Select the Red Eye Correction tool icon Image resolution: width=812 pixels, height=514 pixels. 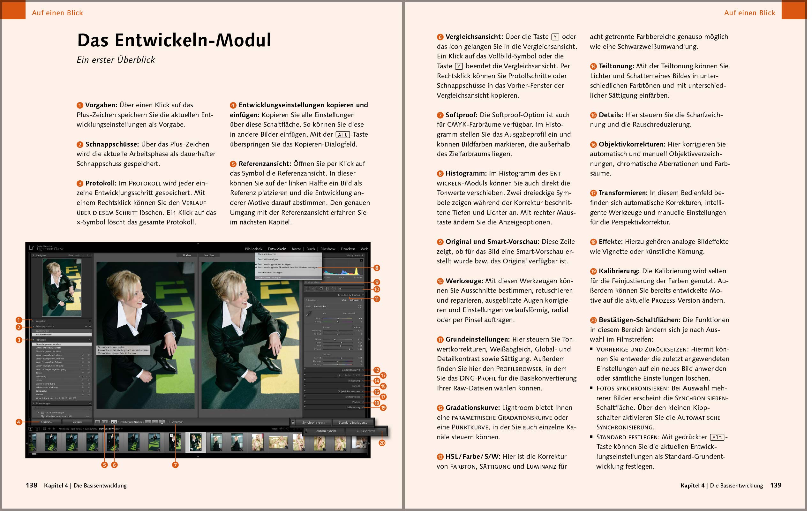point(321,289)
